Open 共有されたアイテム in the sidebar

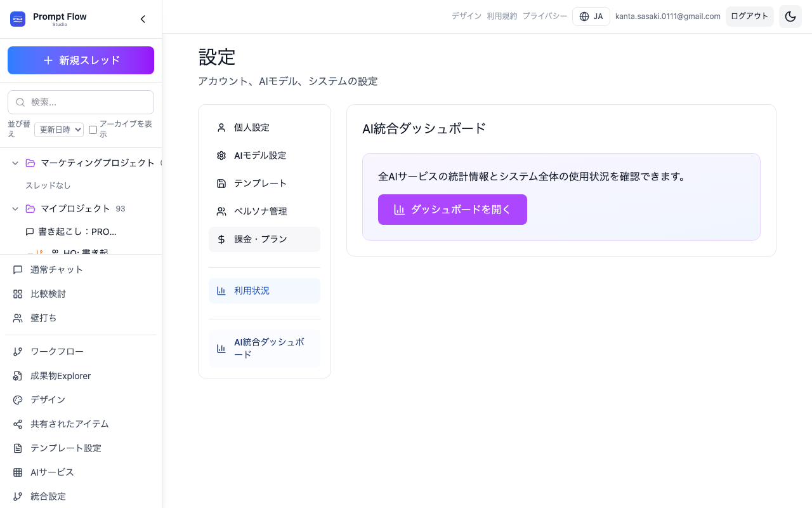pyautogui.click(x=81, y=424)
